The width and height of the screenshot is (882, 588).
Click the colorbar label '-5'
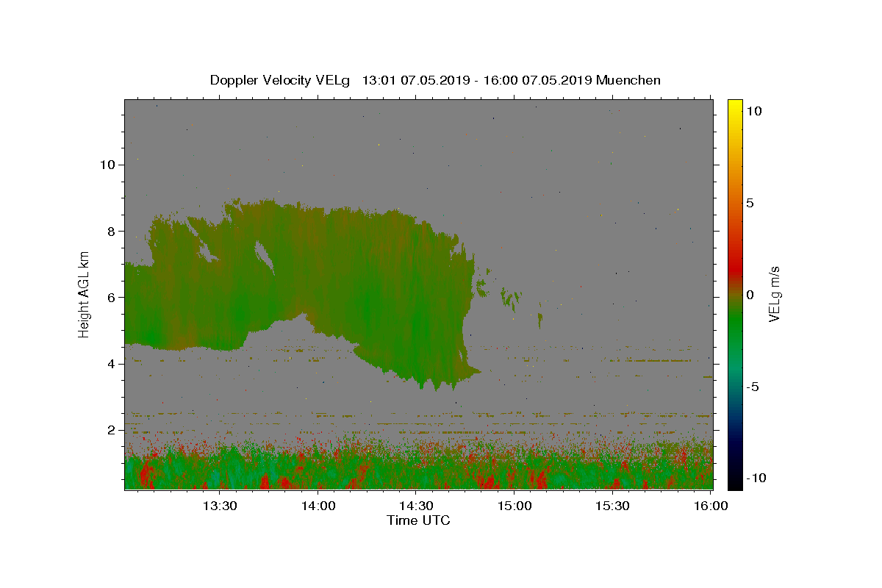coord(753,387)
